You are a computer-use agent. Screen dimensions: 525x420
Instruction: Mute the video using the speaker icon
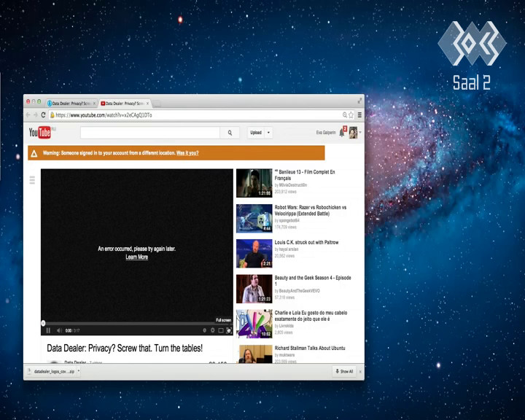59,330
